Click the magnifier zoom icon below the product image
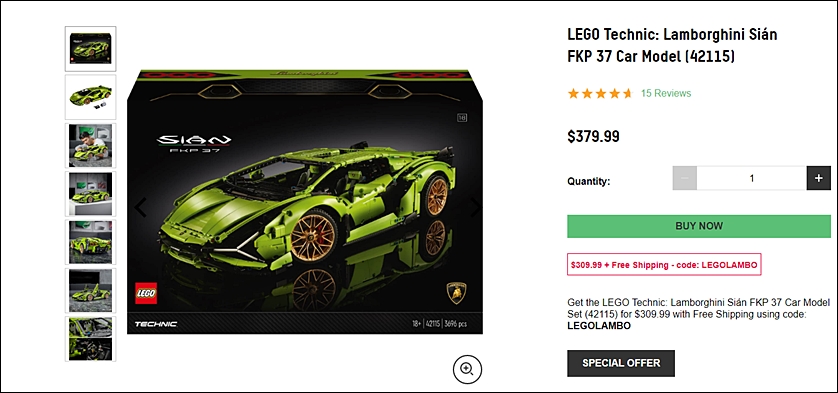This screenshot has width=838, height=393. click(467, 369)
